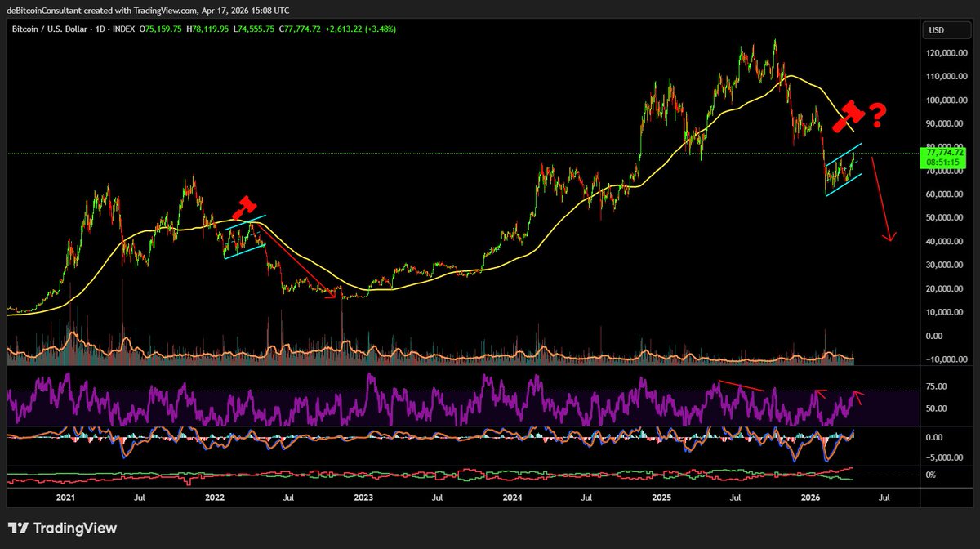Click the 100,000.00 price axis label
This screenshot has height=549, width=980.
(946, 100)
